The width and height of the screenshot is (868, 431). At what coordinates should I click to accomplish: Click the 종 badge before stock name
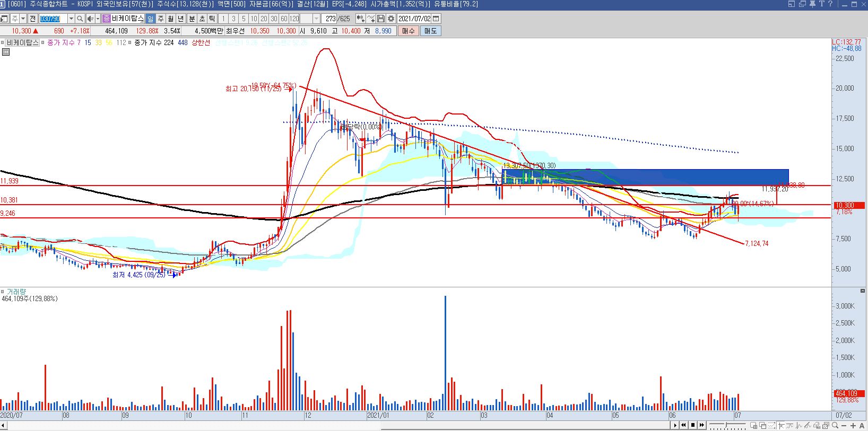[x=107, y=19]
